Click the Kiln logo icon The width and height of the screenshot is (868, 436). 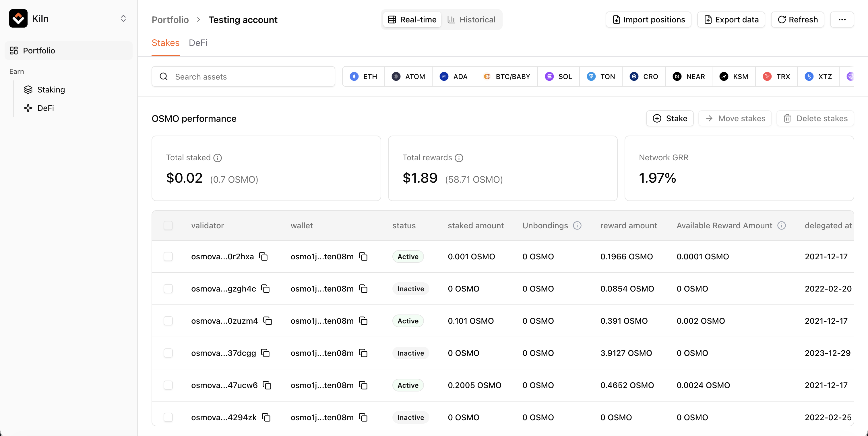[x=19, y=19]
